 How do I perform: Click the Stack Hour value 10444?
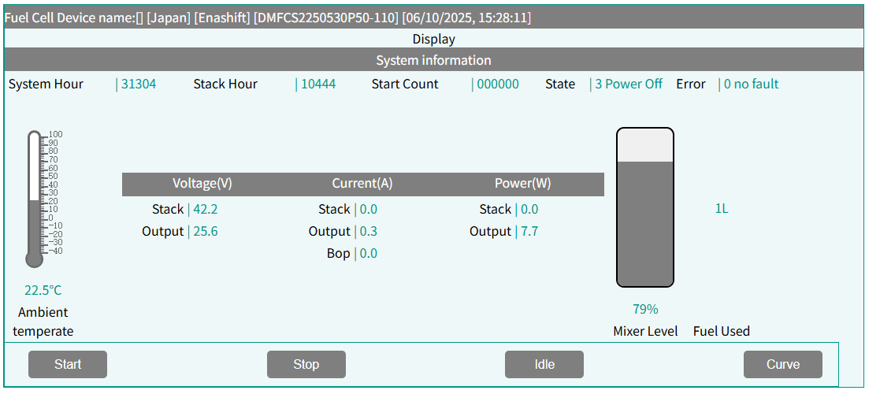coord(318,84)
